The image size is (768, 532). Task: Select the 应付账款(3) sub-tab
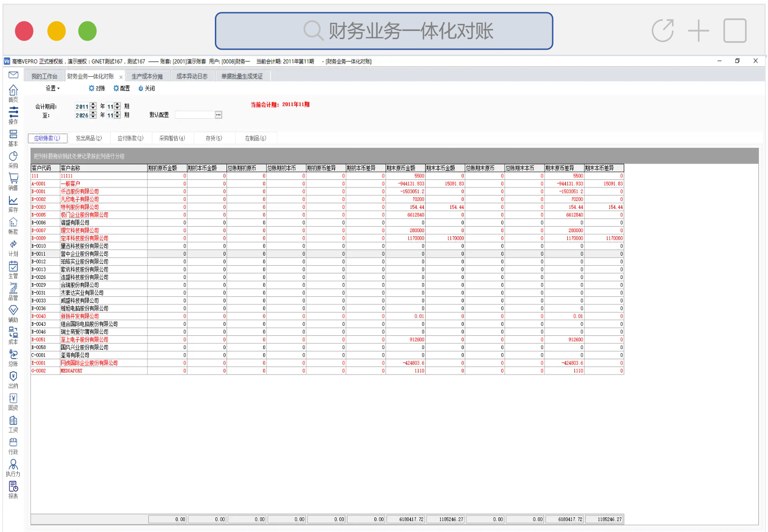click(131, 138)
